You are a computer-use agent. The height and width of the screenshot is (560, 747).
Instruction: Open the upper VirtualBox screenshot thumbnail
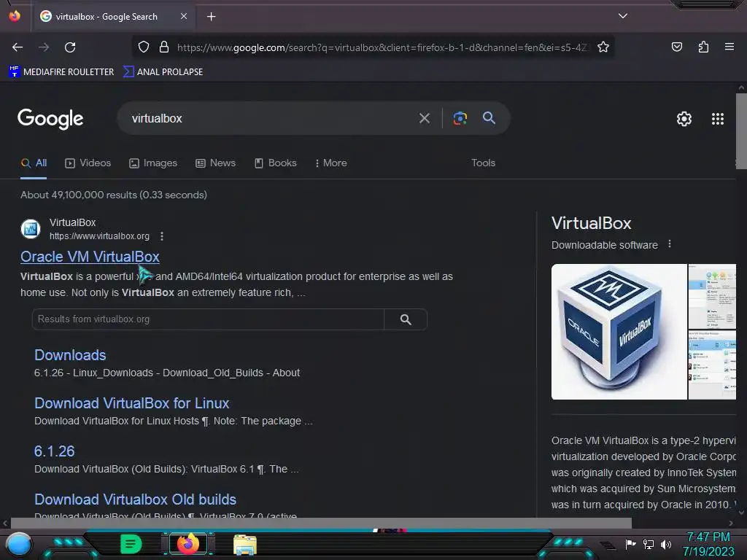click(x=712, y=296)
